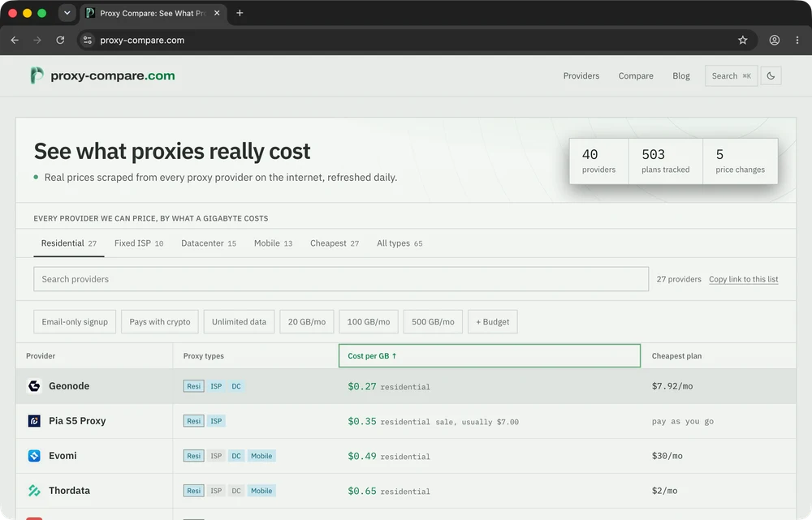The image size is (812, 520).
Task: Expand the tab search dropdown arrow
Action: tap(67, 13)
